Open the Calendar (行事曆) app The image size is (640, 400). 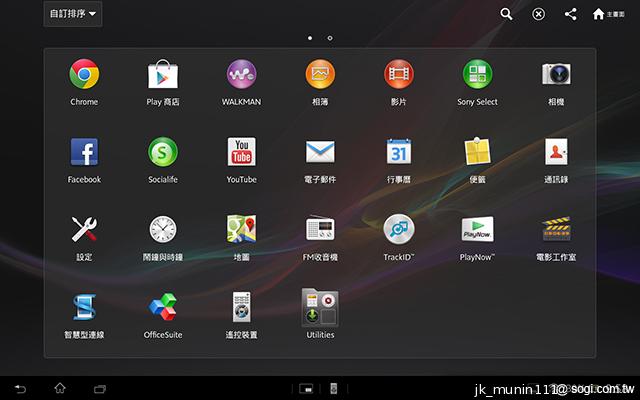coord(399,152)
